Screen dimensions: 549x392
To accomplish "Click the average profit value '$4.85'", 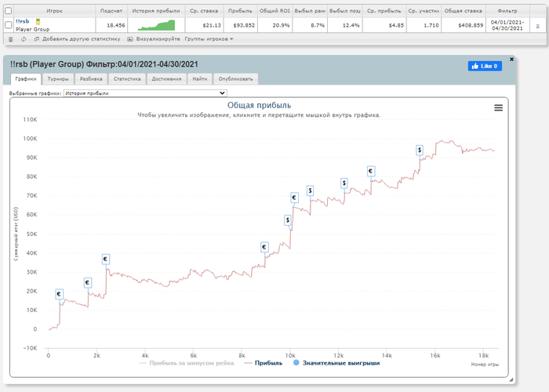I will click(x=396, y=25).
